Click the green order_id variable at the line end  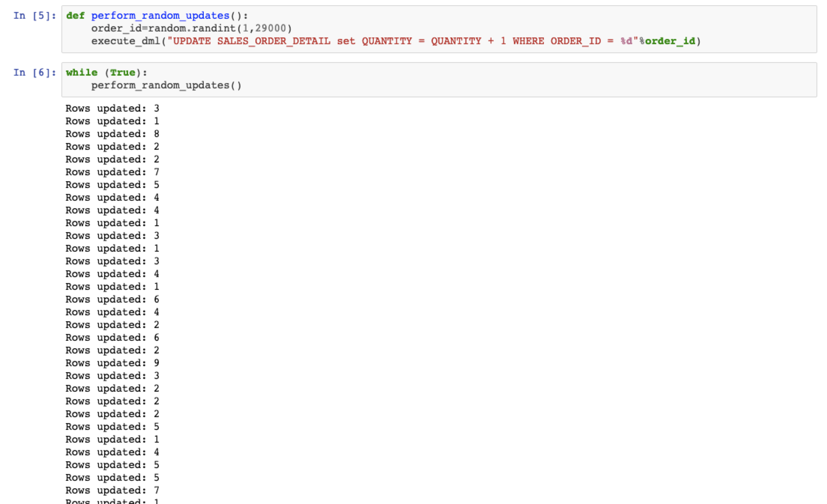point(670,41)
